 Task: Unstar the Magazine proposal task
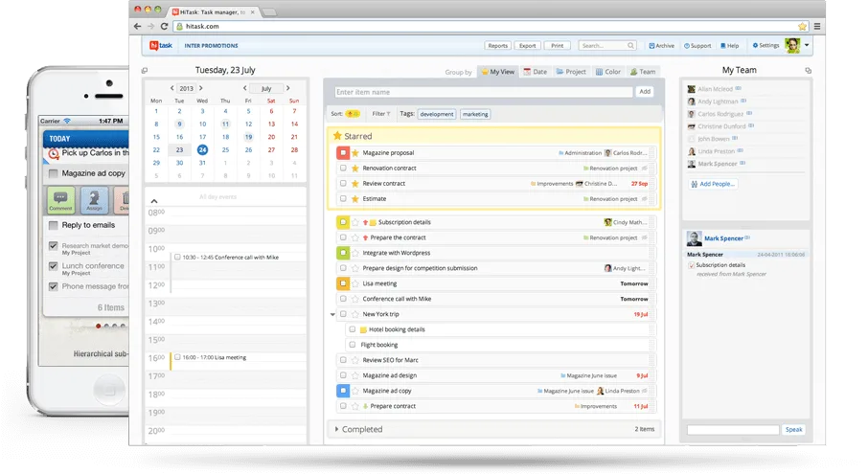(355, 152)
